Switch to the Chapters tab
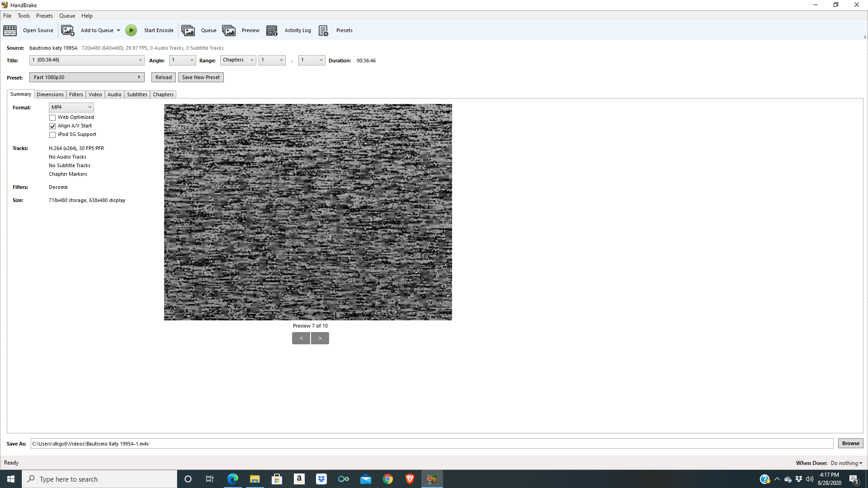The width and height of the screenshot is (868, 488). (163, 94)
